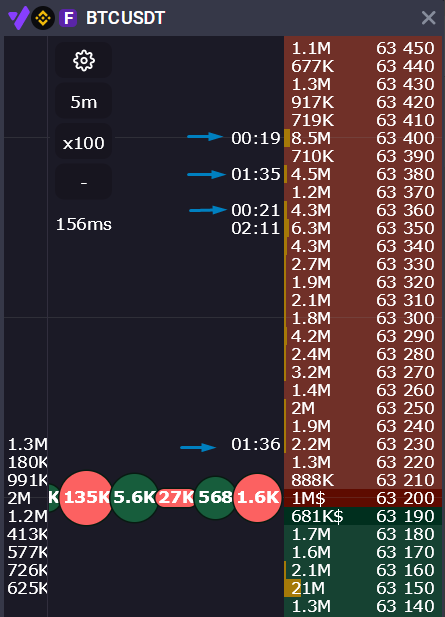Select the green 5.6K trade bubble
The height and width of the screenshot is (617, 445).
coord(135,498)
